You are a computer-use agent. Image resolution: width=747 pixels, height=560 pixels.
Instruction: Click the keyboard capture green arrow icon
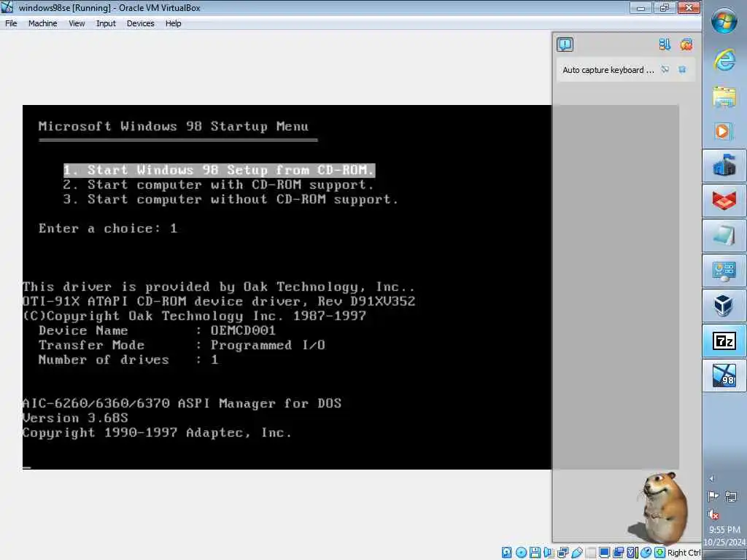(x=659, y=553)
